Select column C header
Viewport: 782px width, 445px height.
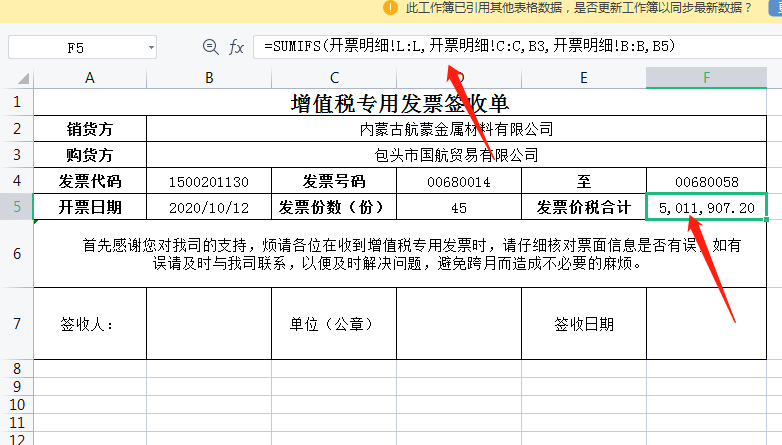334,78
